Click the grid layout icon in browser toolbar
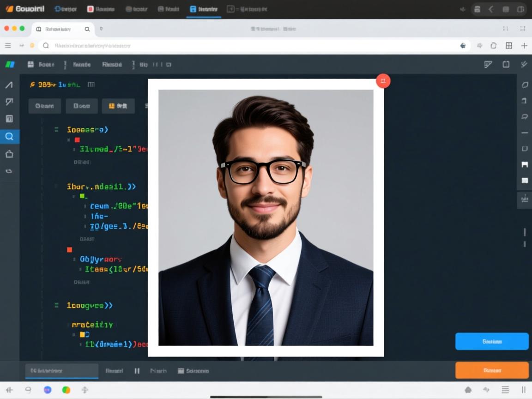The image size is (532, 399). click(509, 46)
